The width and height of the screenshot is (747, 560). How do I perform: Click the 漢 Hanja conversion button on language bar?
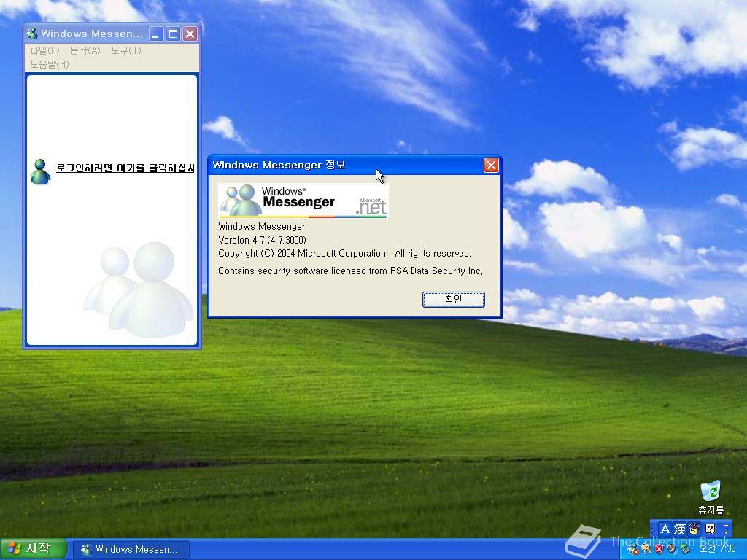680,529
